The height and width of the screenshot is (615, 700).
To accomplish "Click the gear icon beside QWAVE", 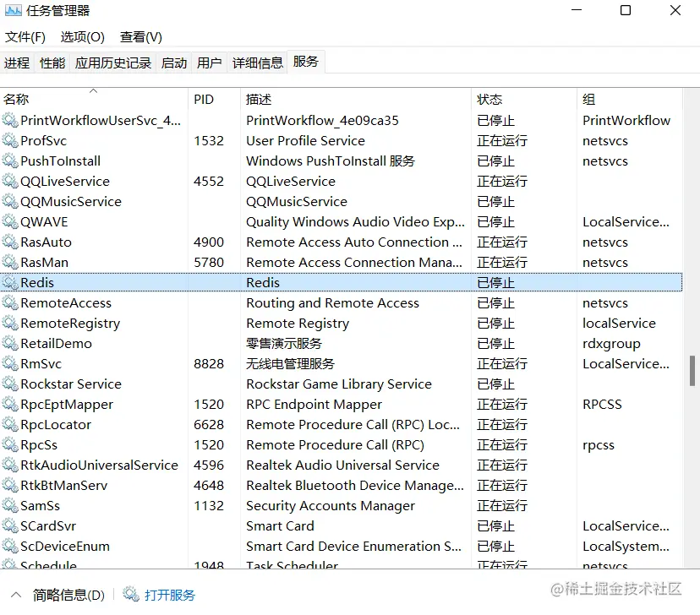I will pyautogui.click(x=10, y=221).
